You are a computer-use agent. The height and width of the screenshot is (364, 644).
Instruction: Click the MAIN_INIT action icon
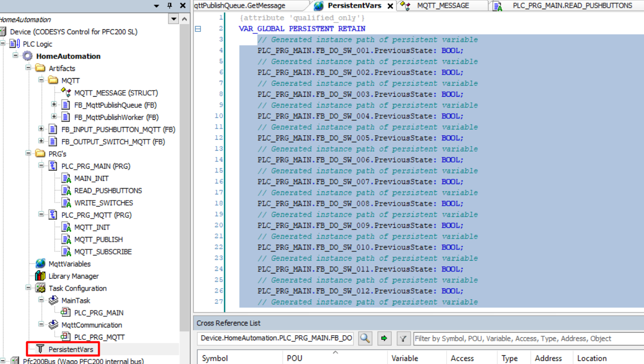66,178
